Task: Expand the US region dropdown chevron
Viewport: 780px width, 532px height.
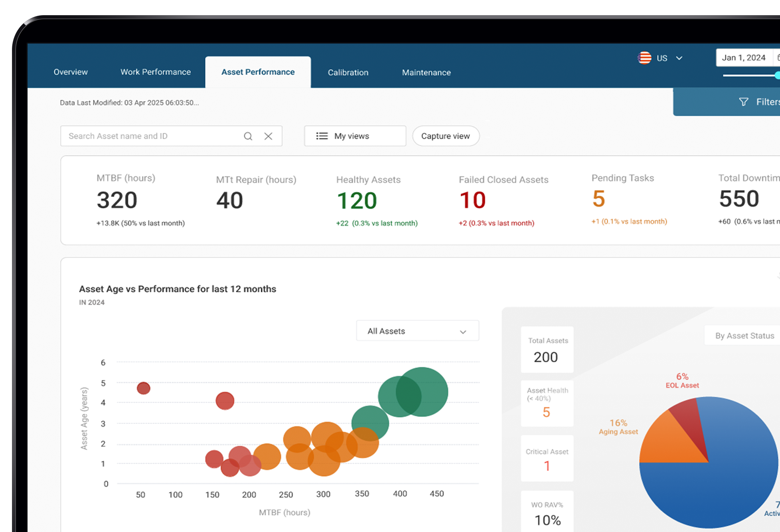Action: [x=679, y=58]
